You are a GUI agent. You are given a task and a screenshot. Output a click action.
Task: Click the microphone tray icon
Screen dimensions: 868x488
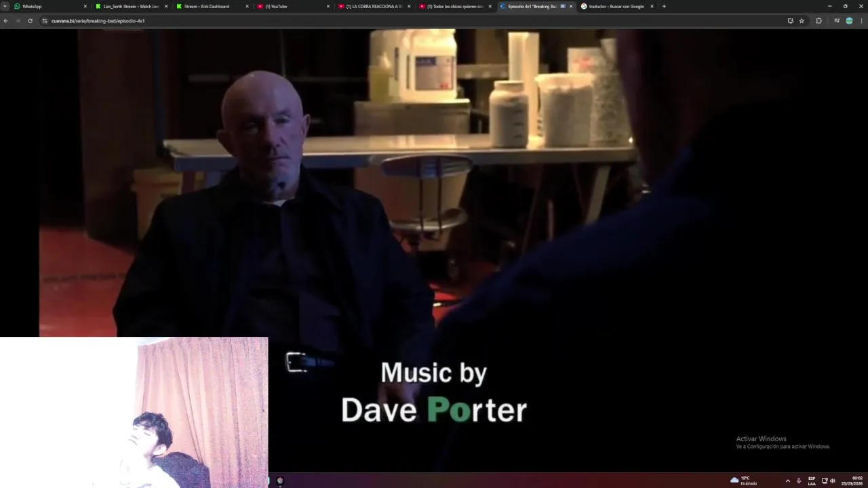pos(799,481)
